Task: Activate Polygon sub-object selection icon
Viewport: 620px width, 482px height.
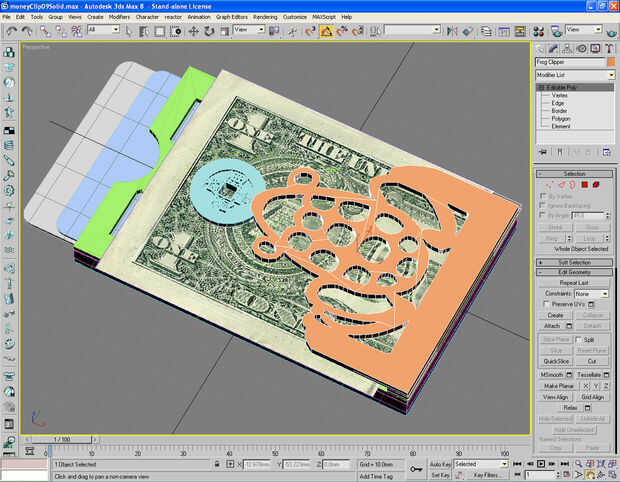Action: 584,184
